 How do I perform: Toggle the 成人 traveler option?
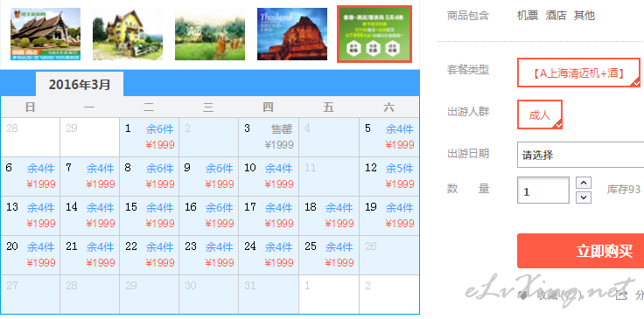540,114
